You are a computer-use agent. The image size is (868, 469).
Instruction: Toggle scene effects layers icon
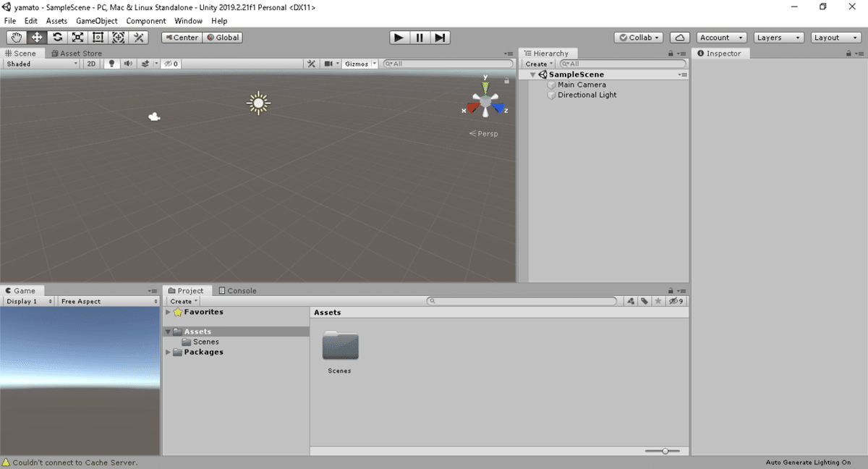(145, 64)
